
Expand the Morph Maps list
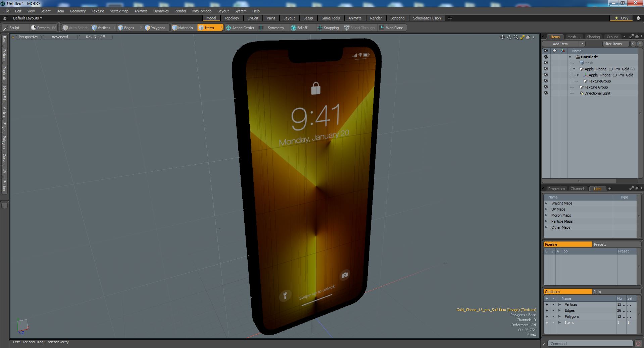(546, 215)
